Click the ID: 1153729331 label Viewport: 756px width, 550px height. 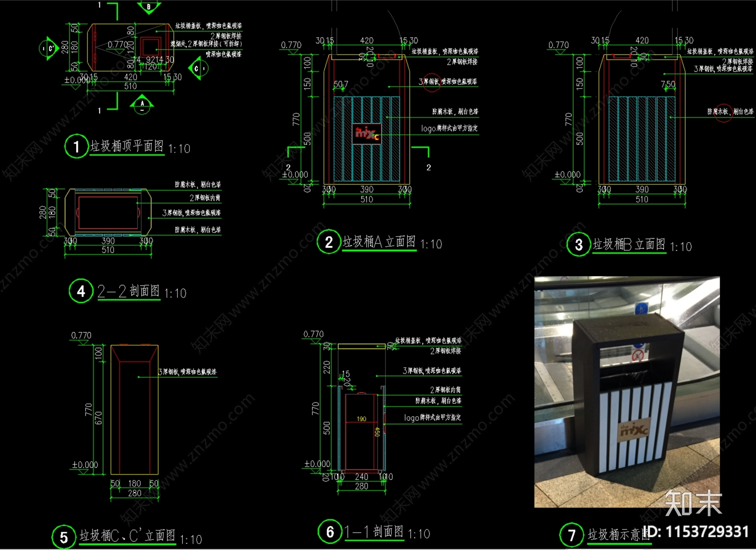point(696,532)
